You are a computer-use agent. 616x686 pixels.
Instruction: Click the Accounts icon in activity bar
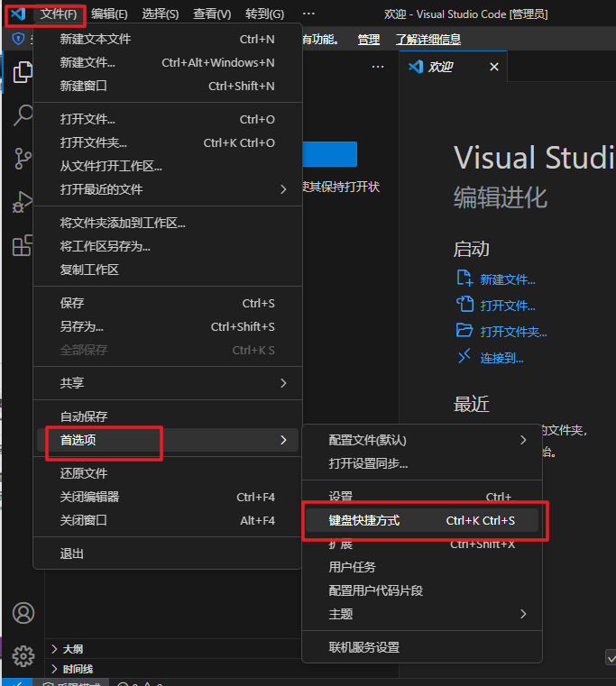[23, 613]
